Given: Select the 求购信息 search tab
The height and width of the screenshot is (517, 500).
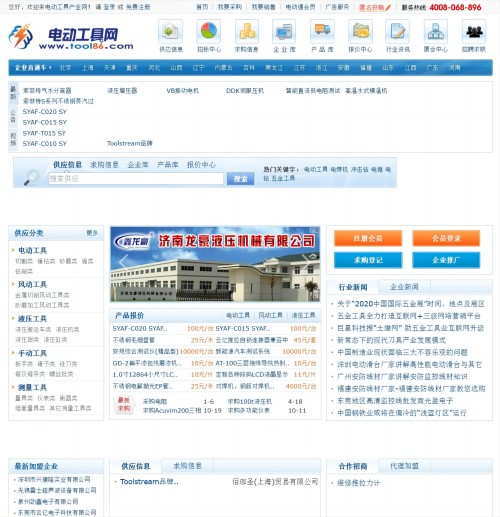Looking at the screenshot, I should [104, 164].
